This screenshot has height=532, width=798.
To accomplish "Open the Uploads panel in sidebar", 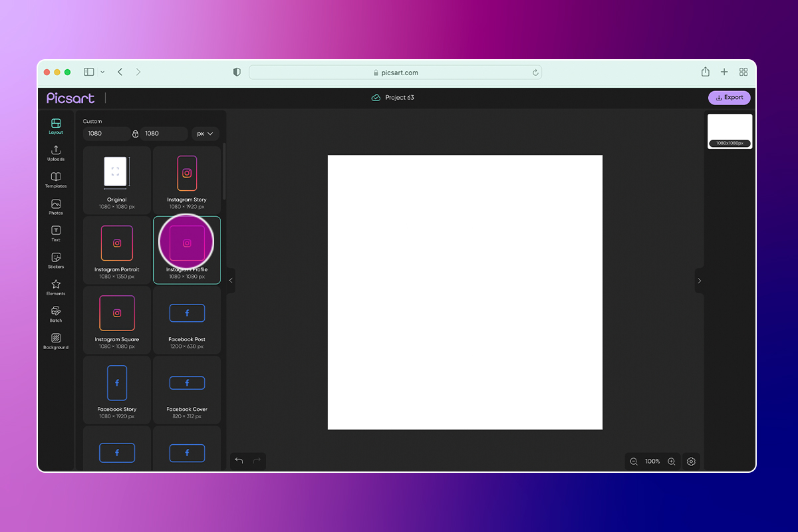I will click(x=56, y=153).
